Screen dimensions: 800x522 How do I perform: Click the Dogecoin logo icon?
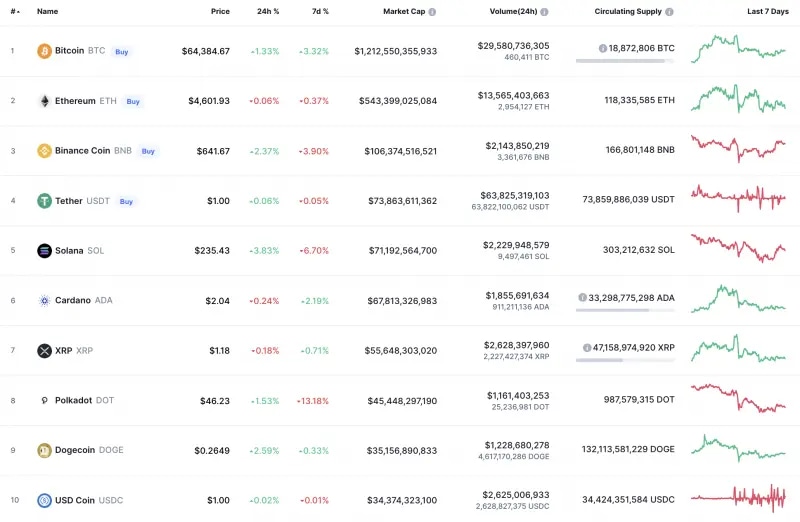click(x=44, y=450)
